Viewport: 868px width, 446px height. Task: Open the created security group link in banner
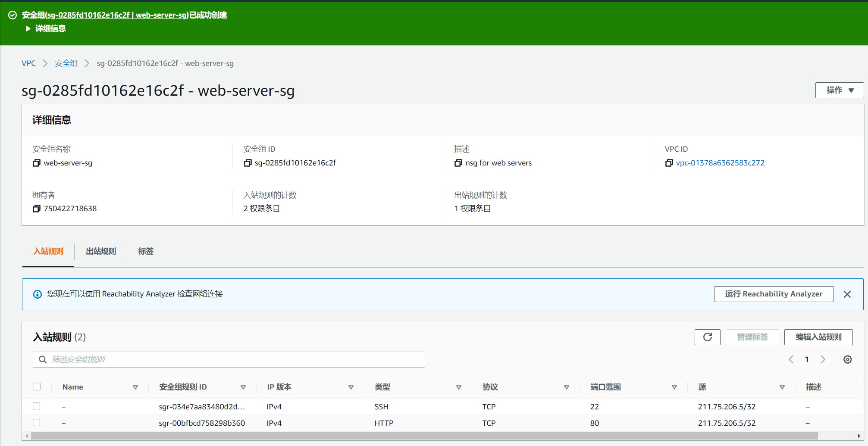coord(117,15)
